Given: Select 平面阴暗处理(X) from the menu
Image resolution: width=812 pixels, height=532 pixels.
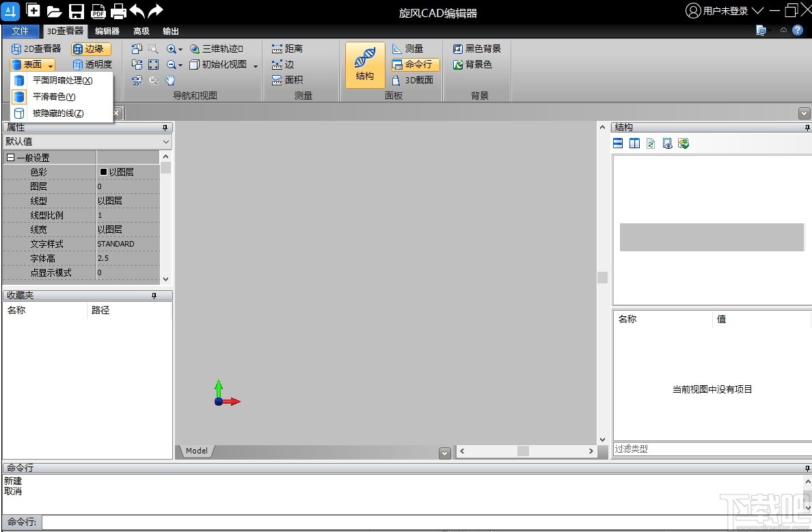Looking at the screenshot, I should pyautogui.click(x=62, y=80).
